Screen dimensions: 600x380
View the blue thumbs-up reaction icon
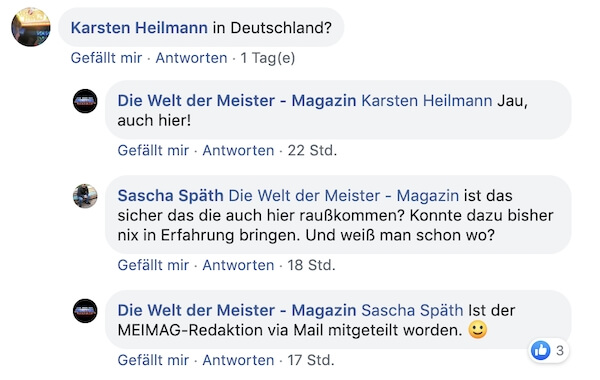click(x=541, y=350)
